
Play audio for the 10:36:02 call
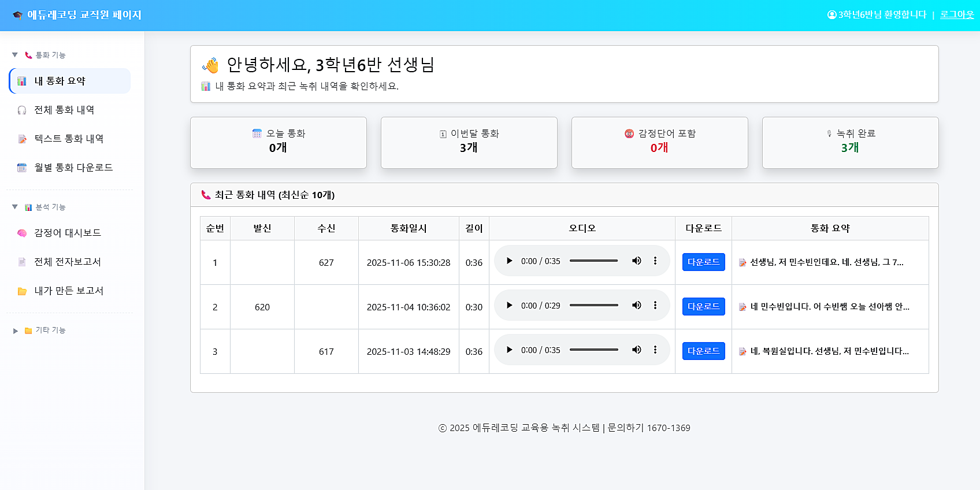[509, 305]
